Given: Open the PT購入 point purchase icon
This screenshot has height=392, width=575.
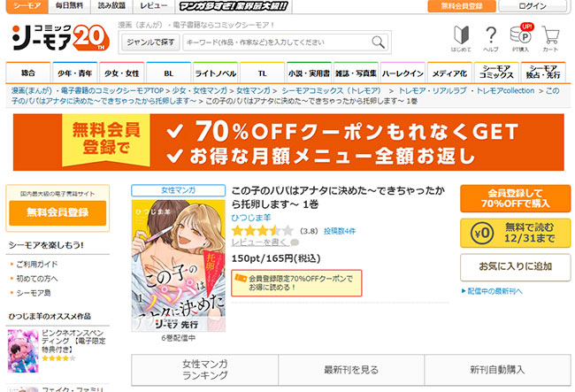Looking at the screenshot, I should point(520,38).
